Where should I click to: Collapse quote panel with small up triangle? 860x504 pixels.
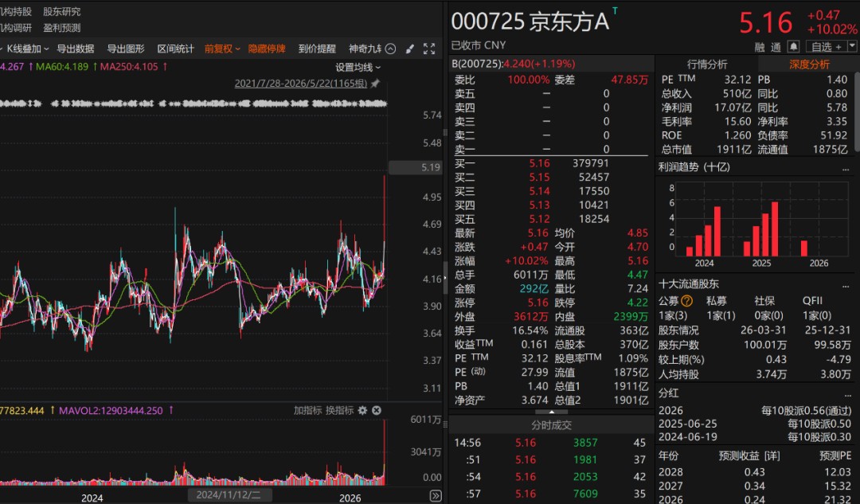point(551,412)
